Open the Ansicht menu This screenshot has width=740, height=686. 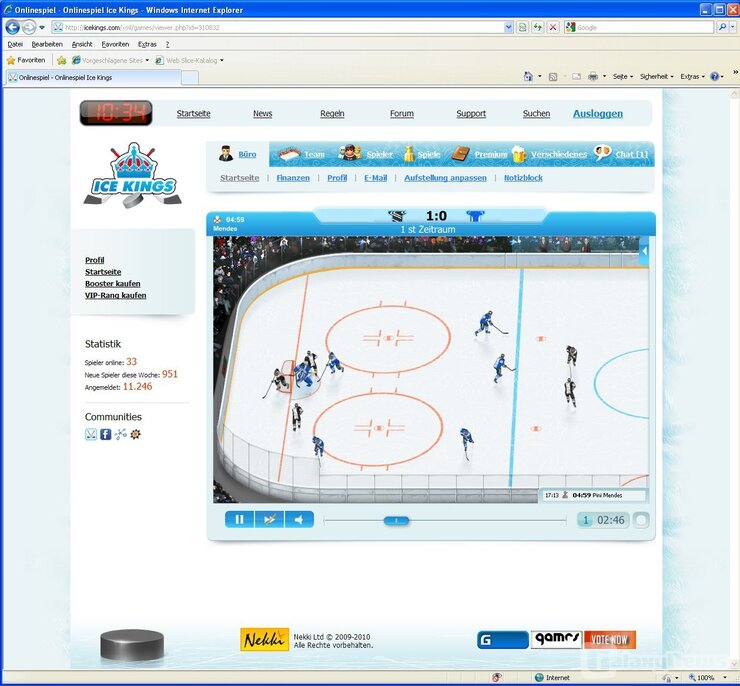82,44
